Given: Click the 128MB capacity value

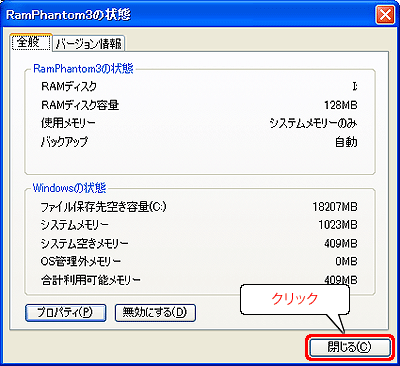Looking at the screenshot, I should tap(340, 105).
